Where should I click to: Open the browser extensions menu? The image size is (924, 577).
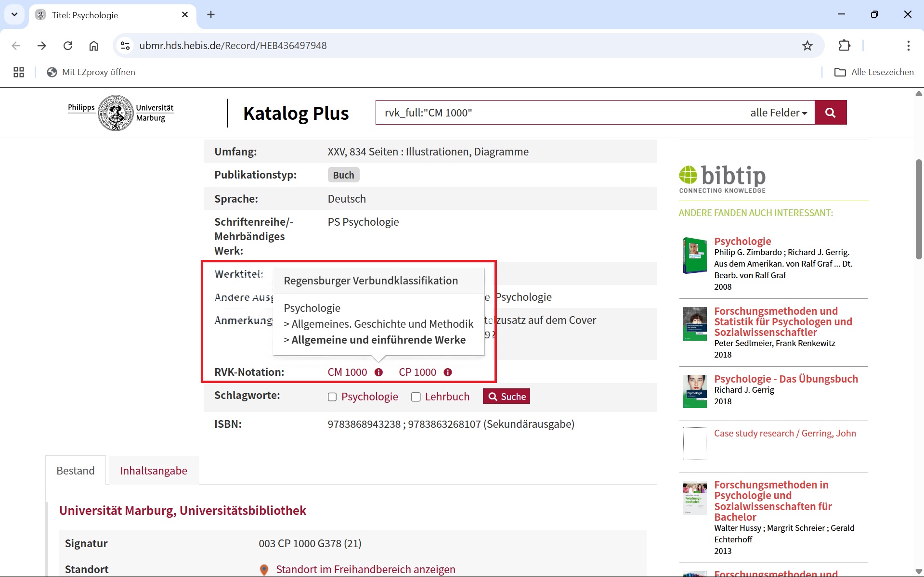(x=845, y=46)
